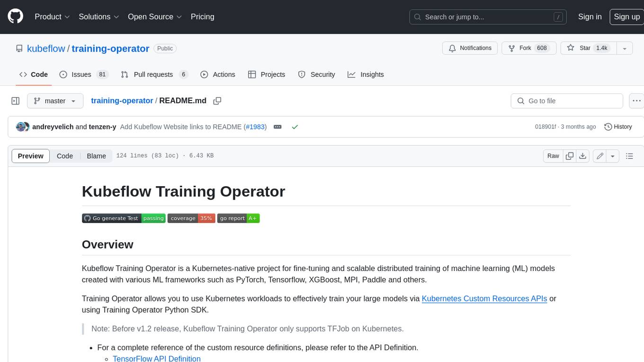Click the Overview heading
Viewport: 644px width, 362px height.
click(107, 244)
